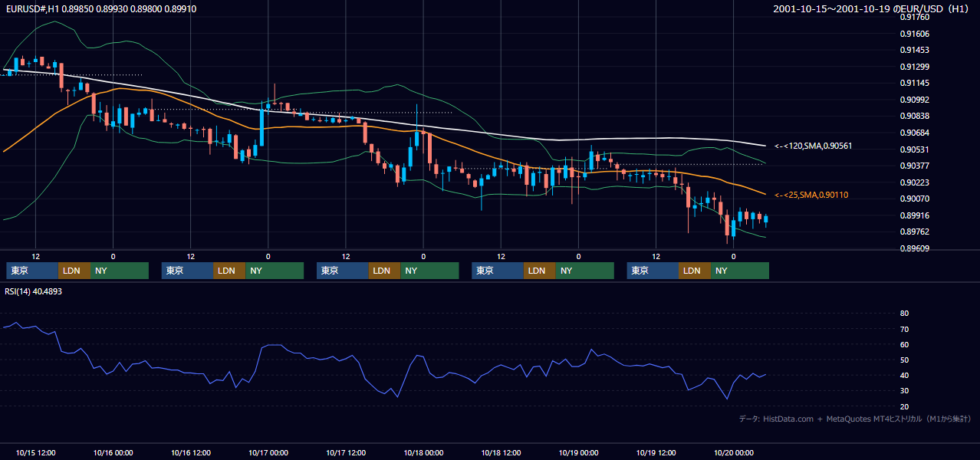This screenshot has height=460, width=980.
Task: Click the 10/16 00:00 date label
Action: point(113,452)
